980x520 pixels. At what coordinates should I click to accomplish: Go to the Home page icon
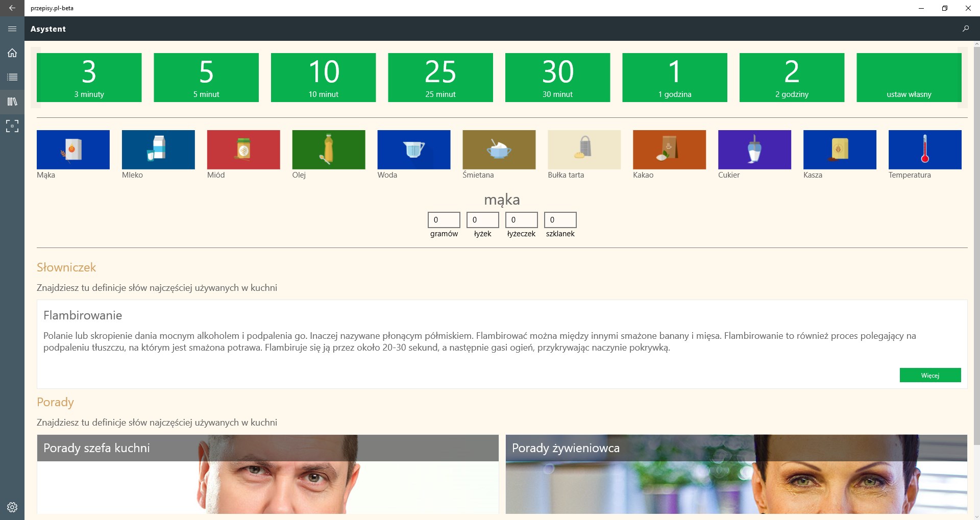pos(12,53)
